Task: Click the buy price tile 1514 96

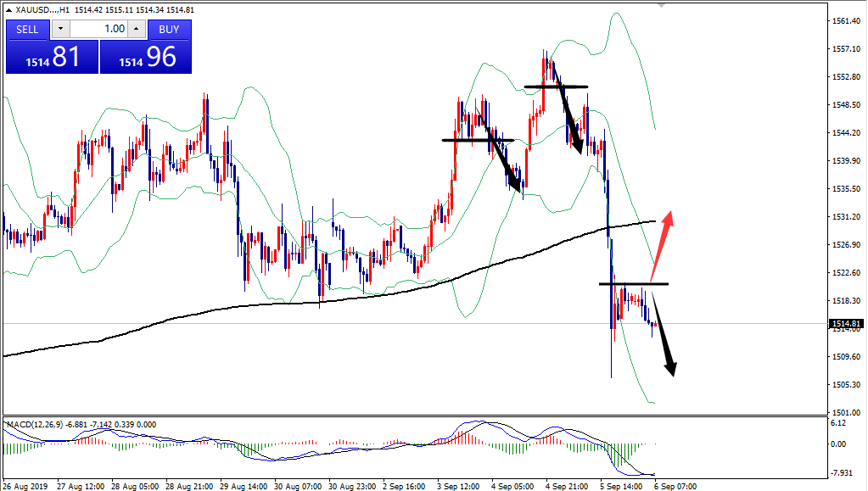Action: [x=146, y=57]
